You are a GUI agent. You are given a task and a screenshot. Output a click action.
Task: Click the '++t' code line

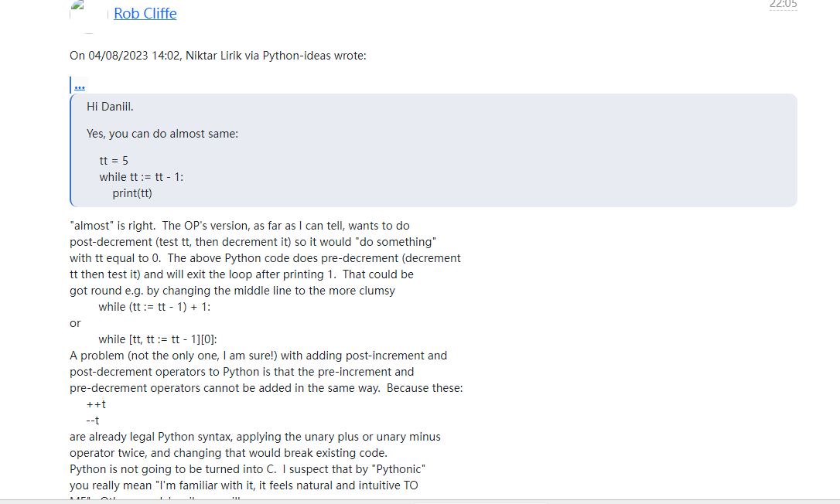(96, 404)
